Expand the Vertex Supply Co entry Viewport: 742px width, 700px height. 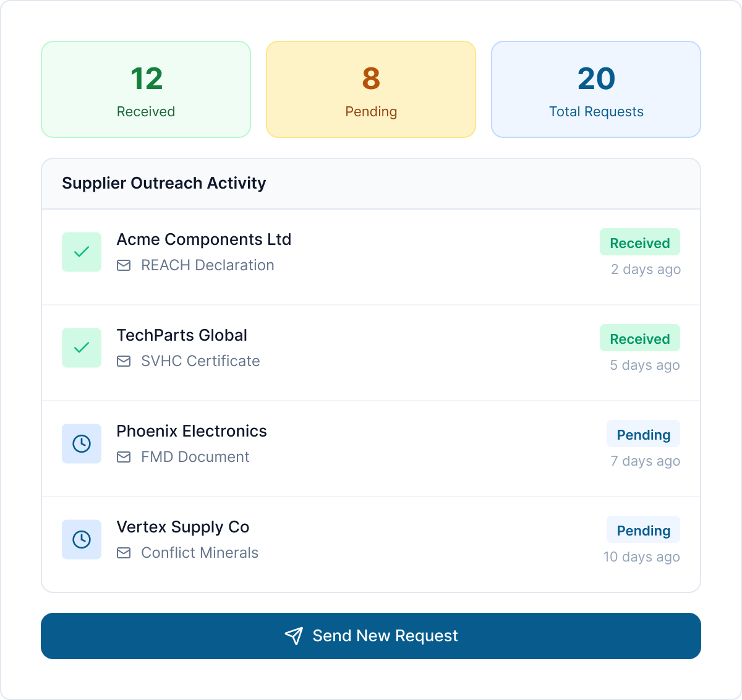tap(371, 539)
